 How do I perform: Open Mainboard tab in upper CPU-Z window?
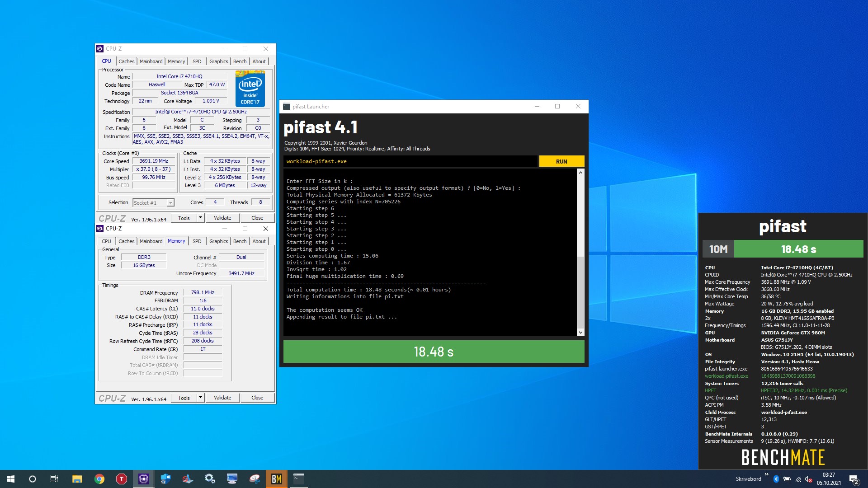coord(151,61)
